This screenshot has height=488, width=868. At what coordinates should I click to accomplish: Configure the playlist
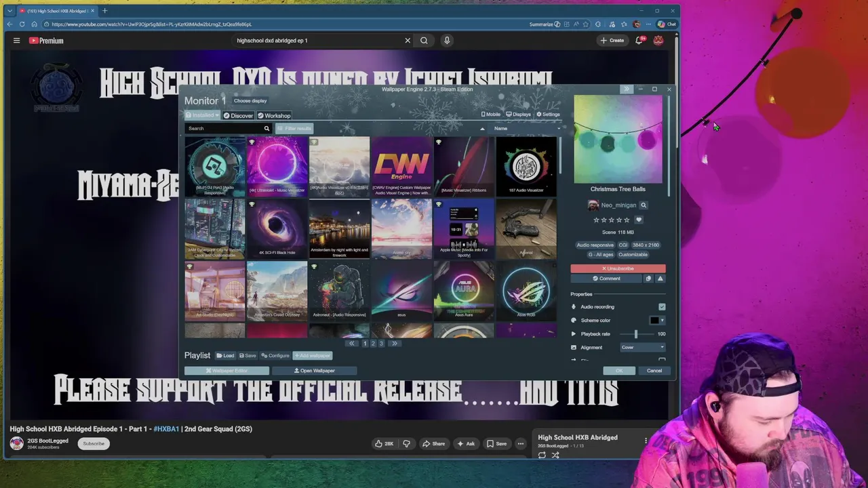click(275, 356)
